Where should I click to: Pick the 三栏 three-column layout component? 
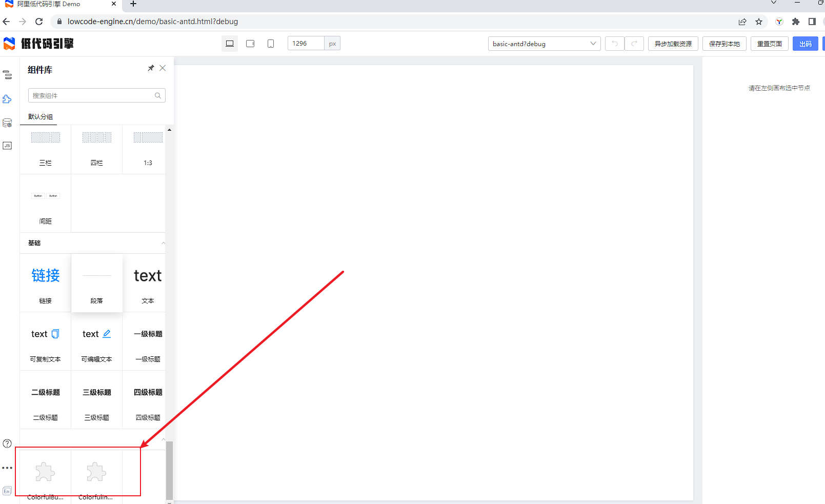point(46,149)
